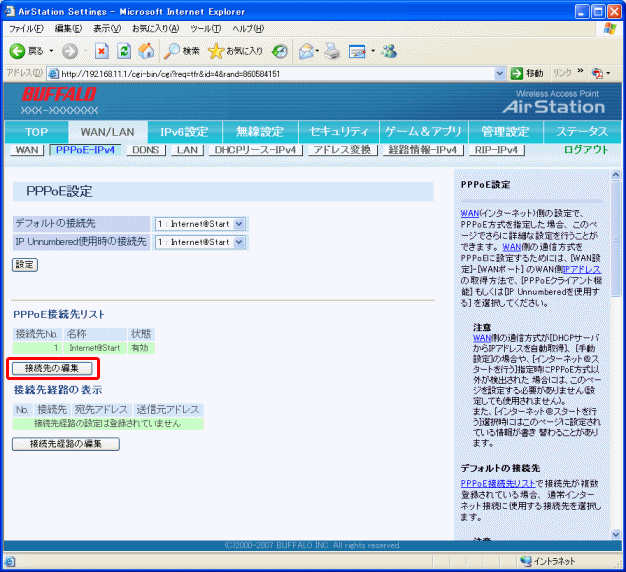Click the browser Back arrow icon
626x572 pixels.
click(17, 51)
